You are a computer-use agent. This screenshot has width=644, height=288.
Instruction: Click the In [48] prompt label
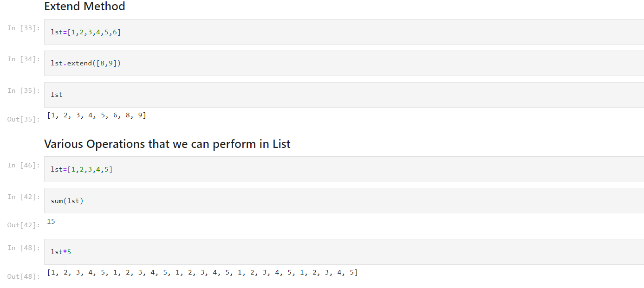(x=24, y=248)
